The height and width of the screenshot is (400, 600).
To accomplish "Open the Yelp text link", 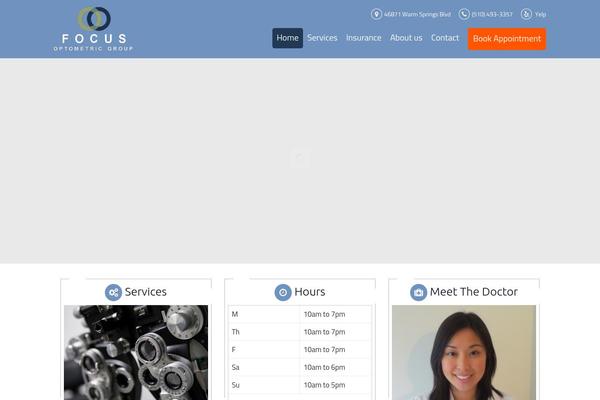I will tap(540, 15).
